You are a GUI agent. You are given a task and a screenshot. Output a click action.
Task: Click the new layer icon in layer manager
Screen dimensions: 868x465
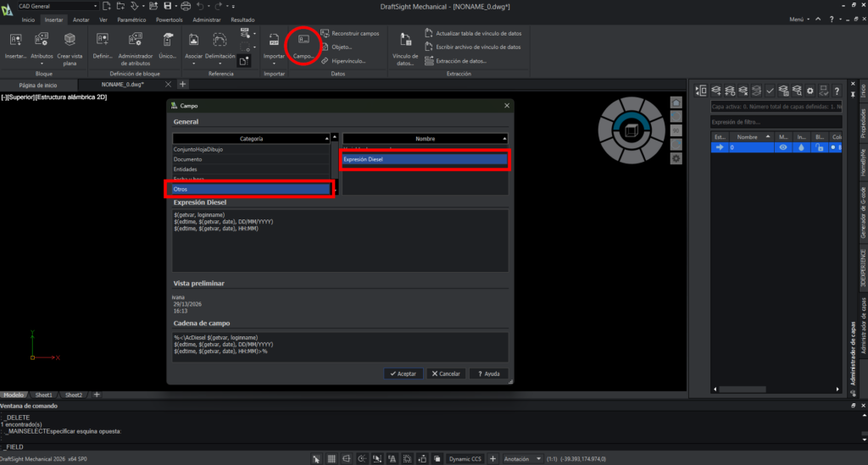click(716, 91)
